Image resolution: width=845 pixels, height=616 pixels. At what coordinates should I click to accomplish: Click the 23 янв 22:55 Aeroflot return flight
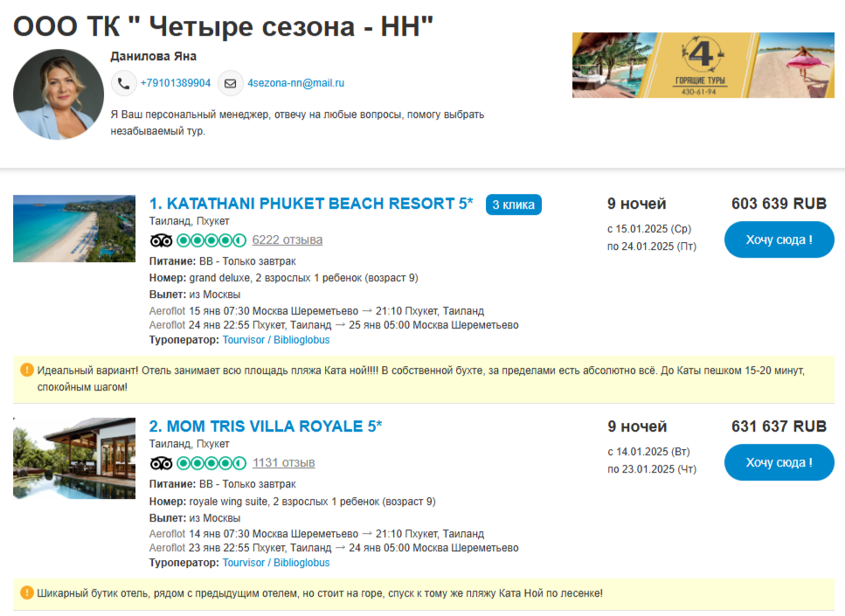(x=334, y=548)
